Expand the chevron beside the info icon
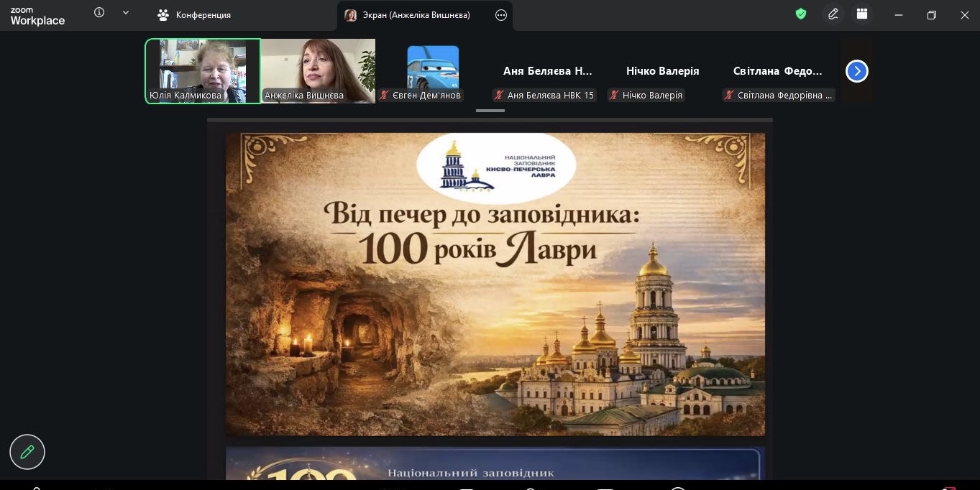Image resolution: width=980 pixels, height=490 pixels. click(126, 13)
